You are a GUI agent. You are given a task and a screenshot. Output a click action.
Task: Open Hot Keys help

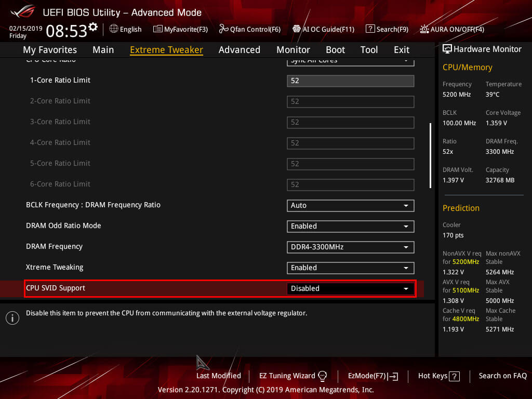(x=439, y=376)
